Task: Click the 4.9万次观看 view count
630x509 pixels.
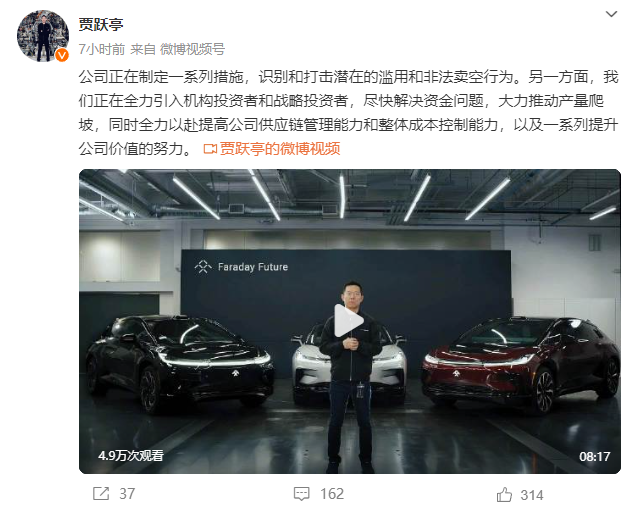Action: pyautogui.click(x=131, y=456)
